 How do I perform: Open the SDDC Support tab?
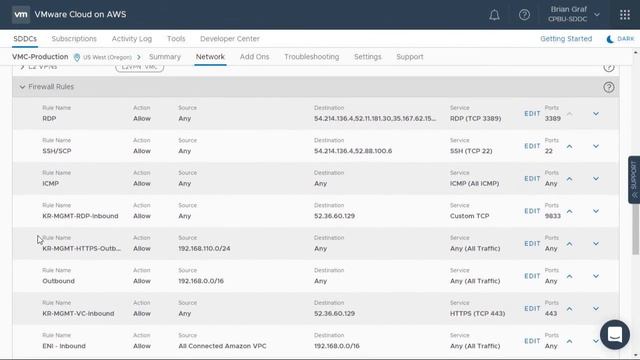click(x=410, y=57)
